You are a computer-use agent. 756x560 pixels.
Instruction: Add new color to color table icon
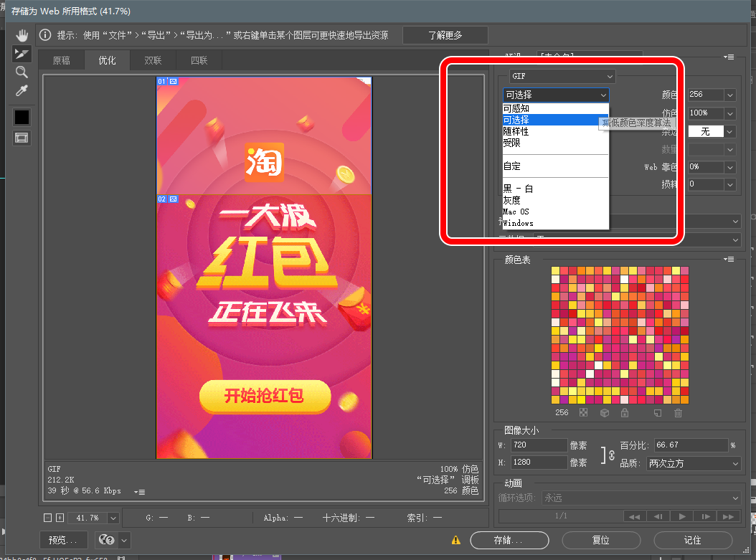tap(658, 413)
